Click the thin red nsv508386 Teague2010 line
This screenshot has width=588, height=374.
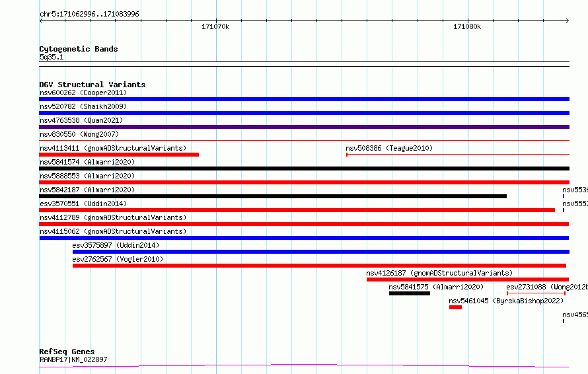point(458,155)
